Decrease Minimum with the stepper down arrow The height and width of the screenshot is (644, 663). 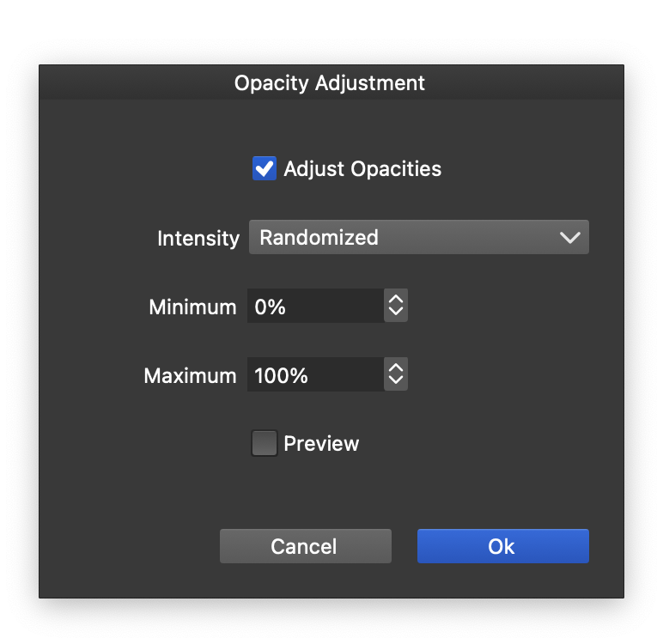pos(395,313)
